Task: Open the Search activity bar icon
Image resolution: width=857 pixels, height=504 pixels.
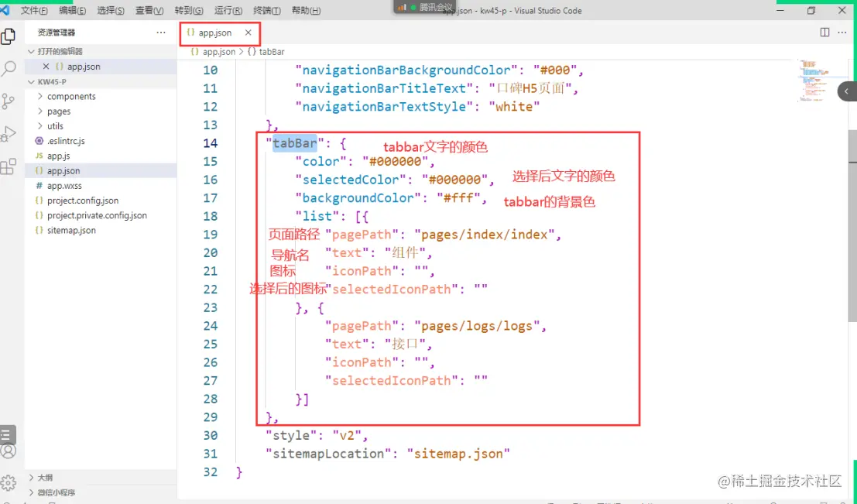Action: [x=9, y=68]
